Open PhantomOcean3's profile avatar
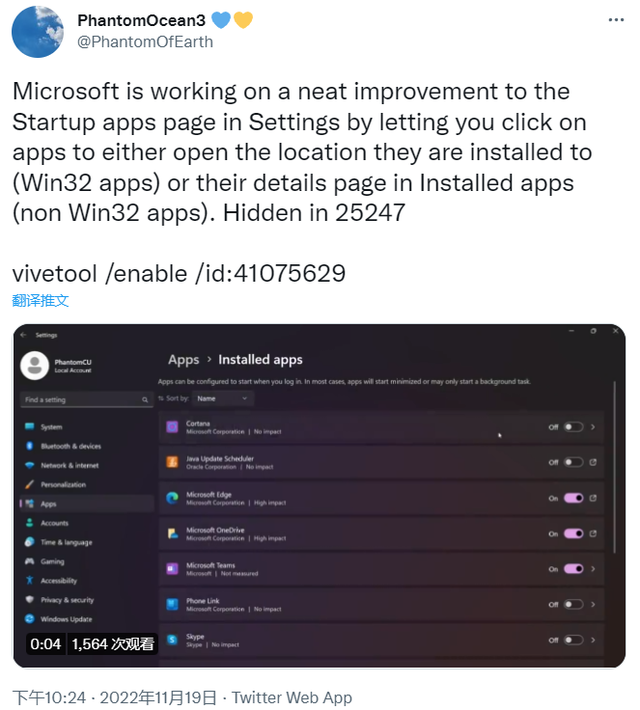Screen dimensions: 640x710 coord(38,31)
